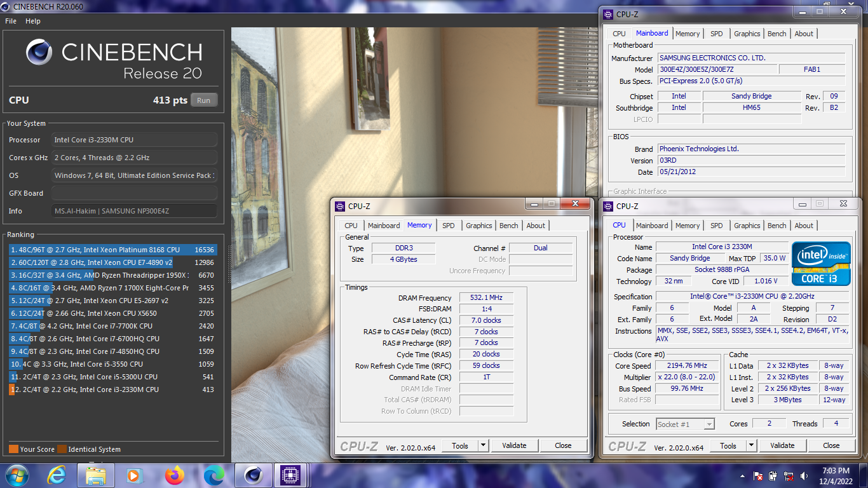Click the Processor field in Your System
Screen dimensions: 868x488
click(x=134, y=140)
